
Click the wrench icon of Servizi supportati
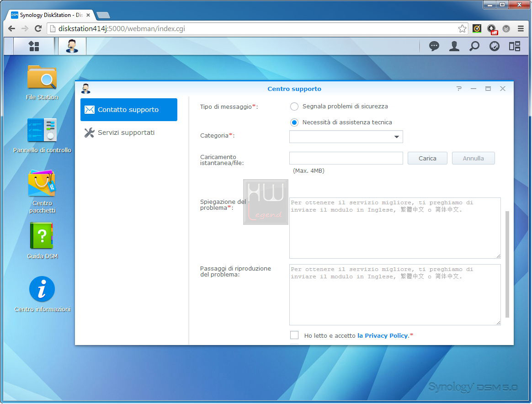(x=90, y=132)
